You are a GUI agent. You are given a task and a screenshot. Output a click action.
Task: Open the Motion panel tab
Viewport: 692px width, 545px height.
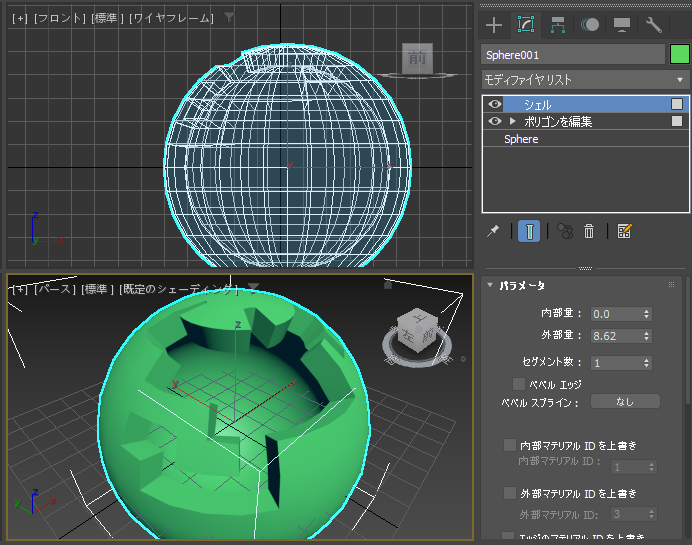(590, 25)
